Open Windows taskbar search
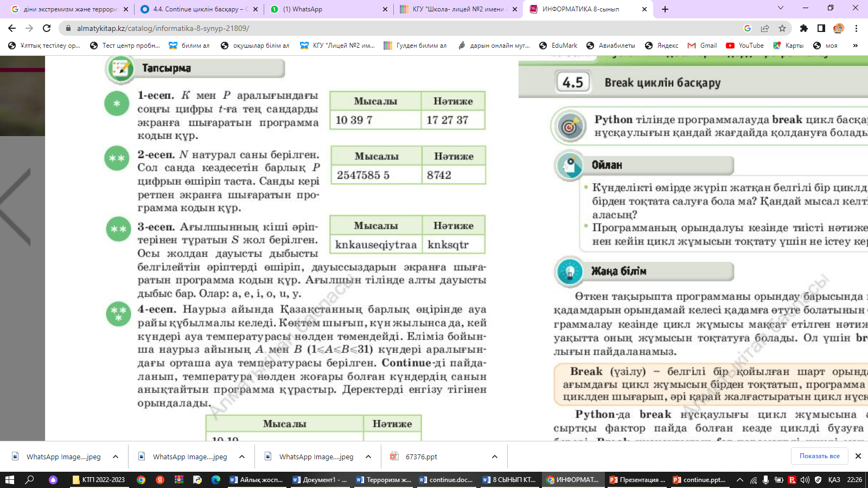This screenshot has height=488, width=868. pos(30,480)
